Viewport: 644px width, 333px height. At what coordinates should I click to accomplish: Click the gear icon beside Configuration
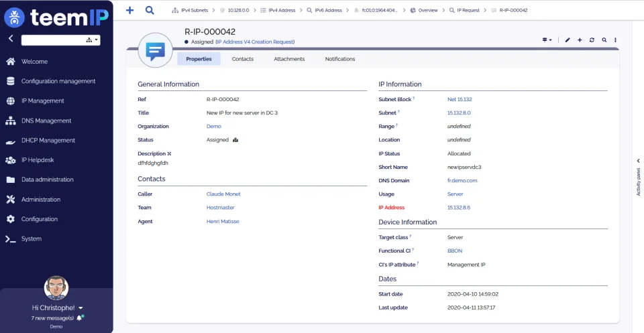click(x=11, y=219)
